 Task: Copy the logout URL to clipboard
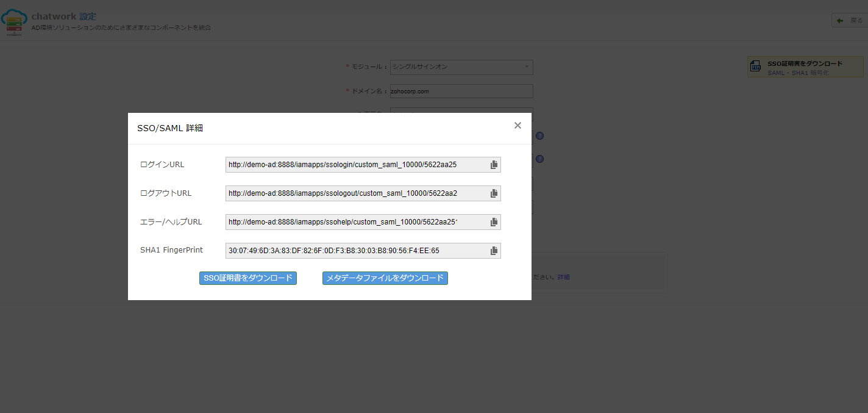point(494,193)
